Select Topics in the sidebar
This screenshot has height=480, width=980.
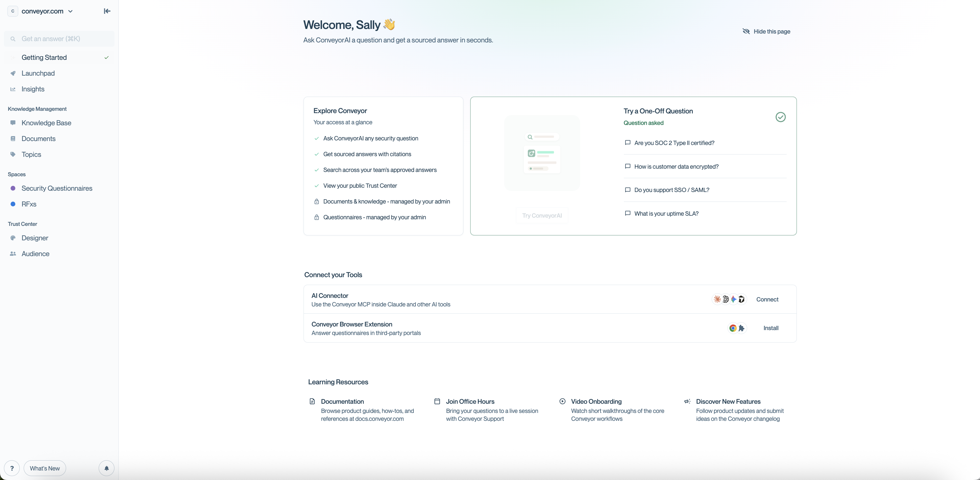pyautogui.click(x=59, y=155)
